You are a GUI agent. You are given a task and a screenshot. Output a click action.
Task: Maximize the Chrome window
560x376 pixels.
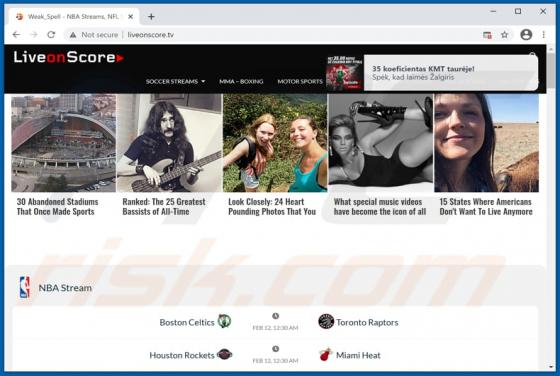point(518,11)
